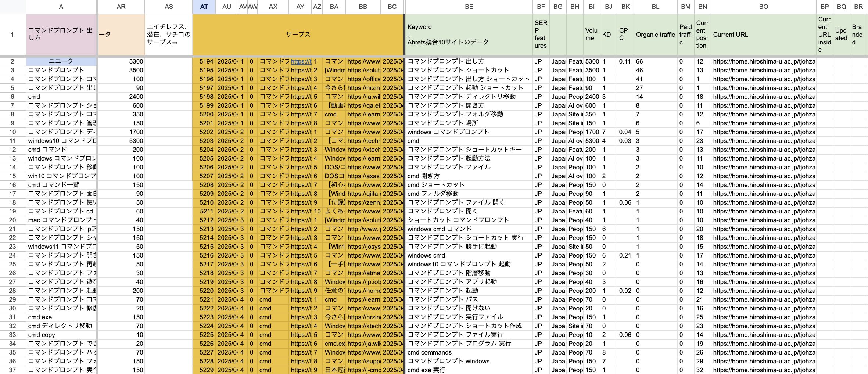Click 'windows コマンドプロンプト' keyword in column BE
The image size is (868, 374).
469,132
